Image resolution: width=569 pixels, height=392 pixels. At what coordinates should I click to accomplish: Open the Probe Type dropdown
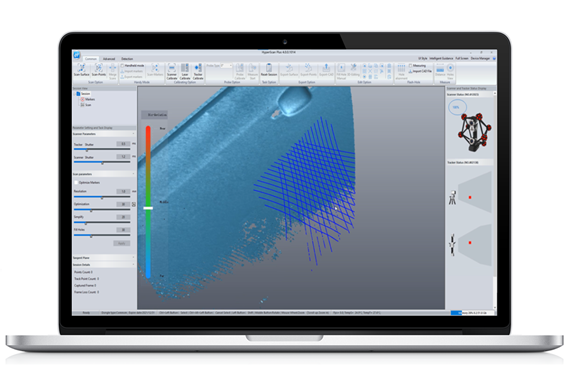pyautogui.click(x=226, y=66)
